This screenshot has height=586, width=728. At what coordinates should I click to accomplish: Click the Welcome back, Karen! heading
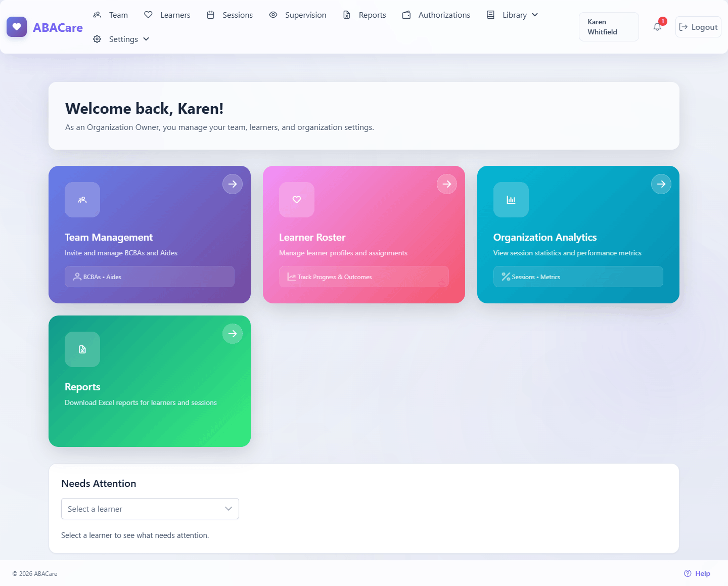(144, 108)
